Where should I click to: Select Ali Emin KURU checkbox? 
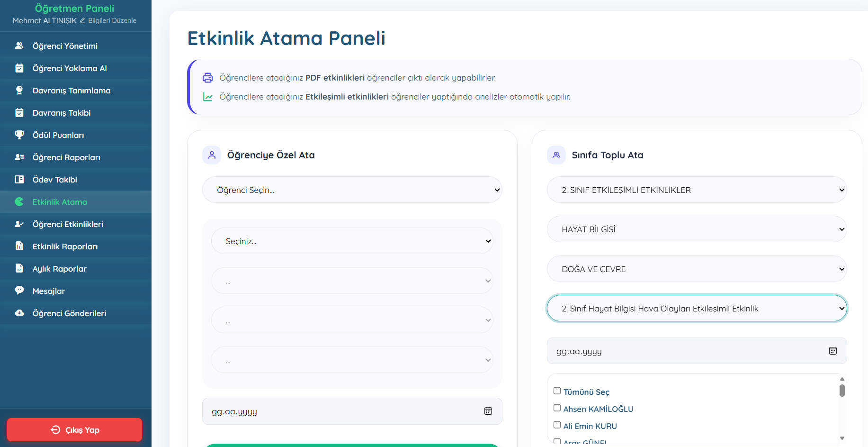[x=557, y=425]
